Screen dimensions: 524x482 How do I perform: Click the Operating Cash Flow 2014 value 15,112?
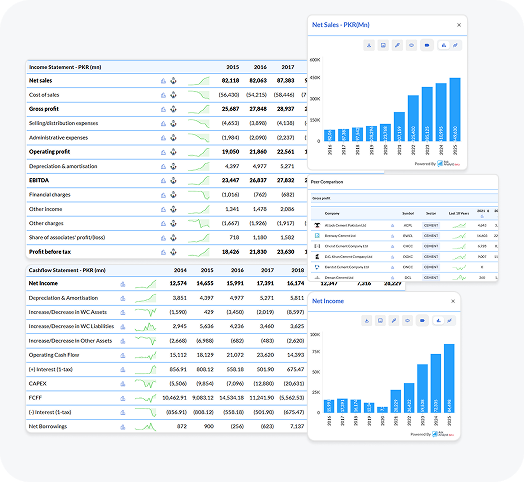click(x=178, y=355)
